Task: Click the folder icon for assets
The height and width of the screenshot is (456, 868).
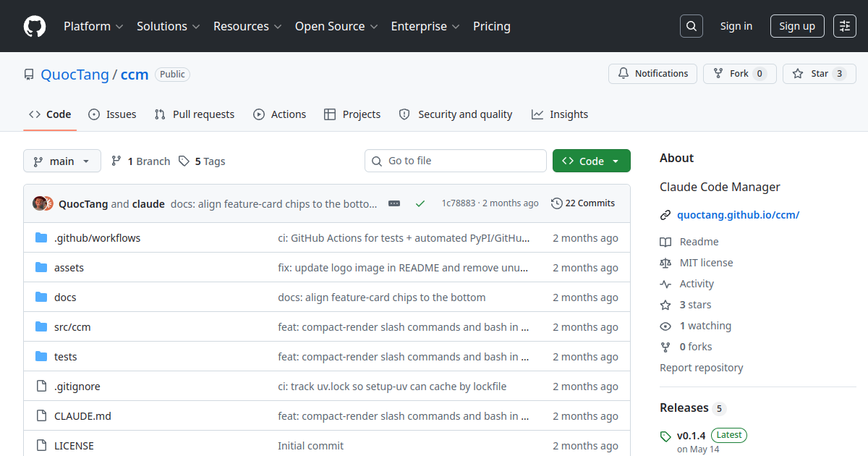Action: pos(41,268)
